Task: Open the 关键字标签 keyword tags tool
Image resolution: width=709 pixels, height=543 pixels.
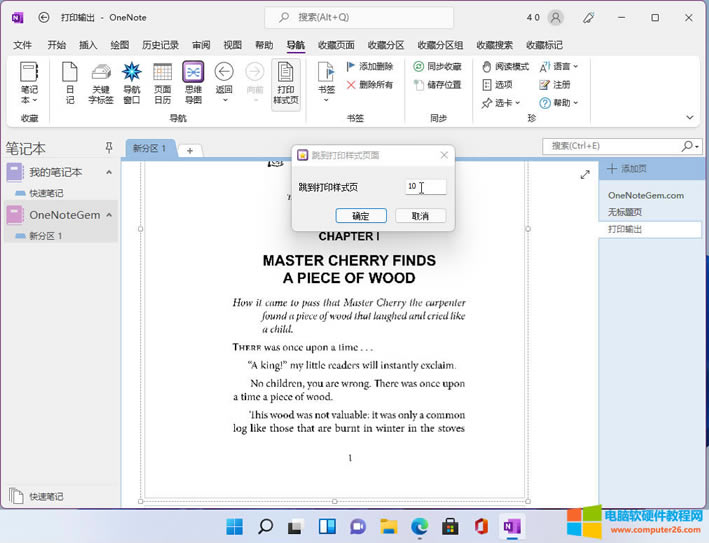Action: pos(100,82)
